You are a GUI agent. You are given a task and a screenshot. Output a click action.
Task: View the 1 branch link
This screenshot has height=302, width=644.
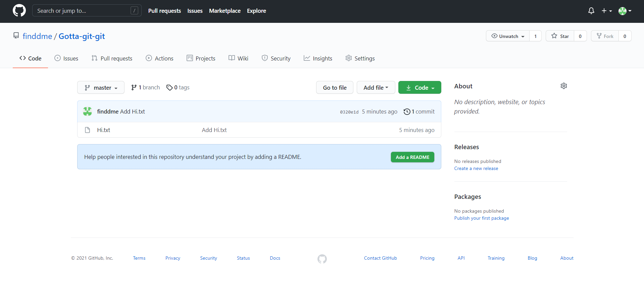[145, 87]
